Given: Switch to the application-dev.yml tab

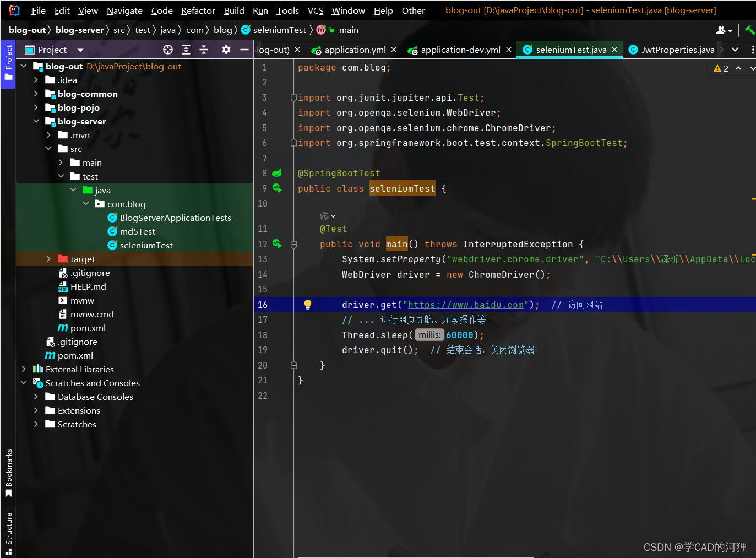Looking at the screenshot, I should (x=460, y=50).
